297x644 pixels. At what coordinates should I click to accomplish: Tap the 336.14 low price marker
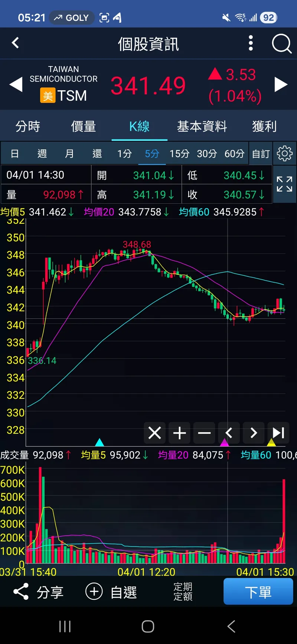42,360
